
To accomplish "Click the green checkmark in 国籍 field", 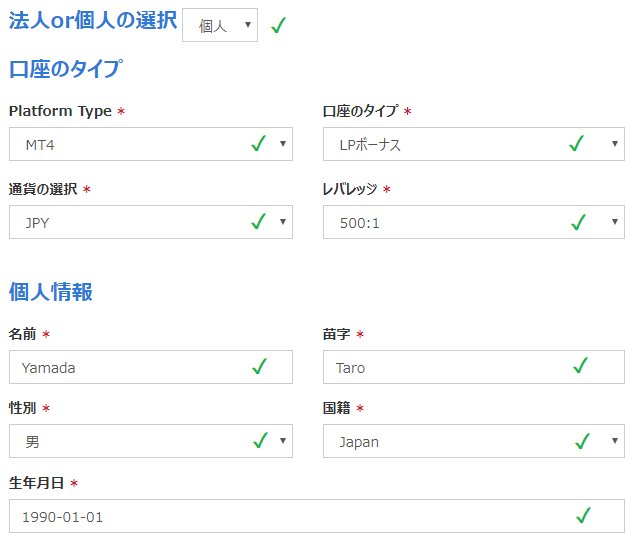I will [x=581, y=441].
